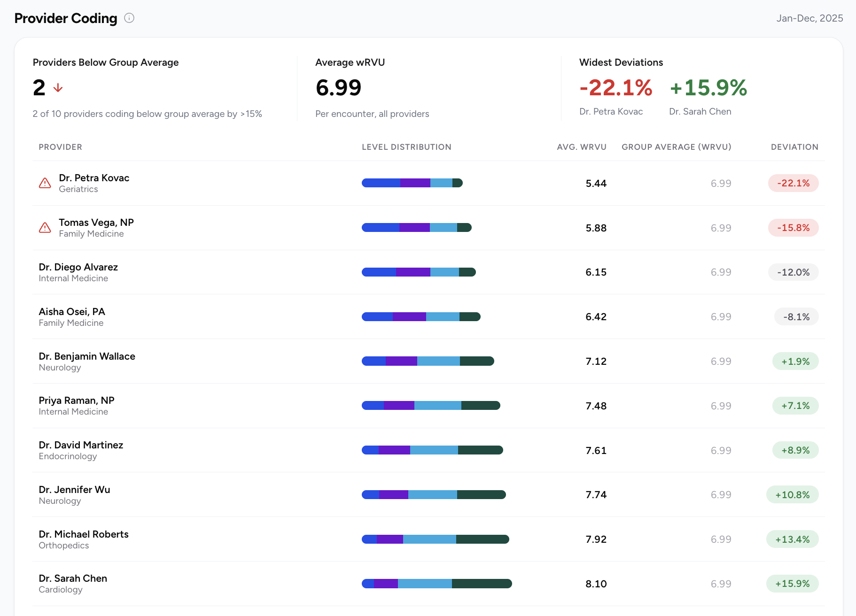Click the Group Average (wRVU) column header

pos(677,147)
